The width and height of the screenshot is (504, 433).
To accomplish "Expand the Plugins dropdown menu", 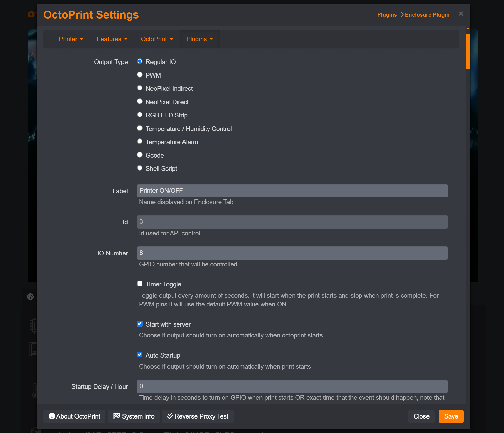I will click(200, 39).
